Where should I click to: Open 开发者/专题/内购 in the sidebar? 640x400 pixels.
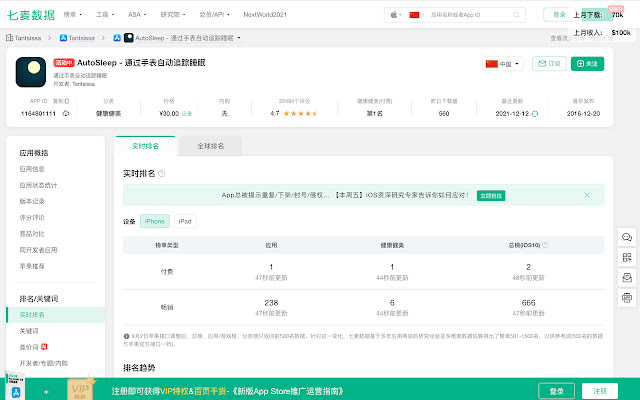pyautogui.click(x=44, y=363)
